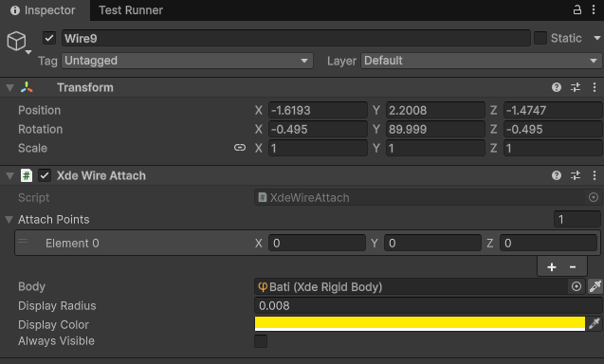
Task: Collapse the Attach Points list
Action: coord(9,220)
